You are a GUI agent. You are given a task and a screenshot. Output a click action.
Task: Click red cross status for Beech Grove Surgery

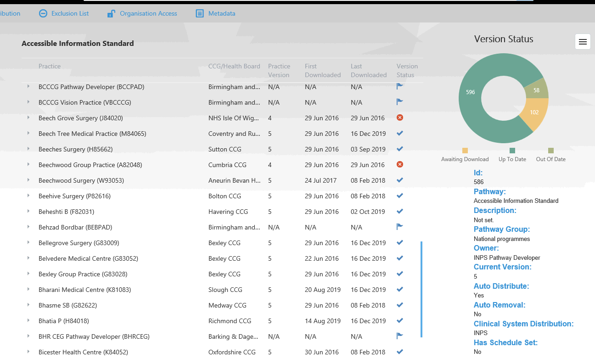pos(399,118)
